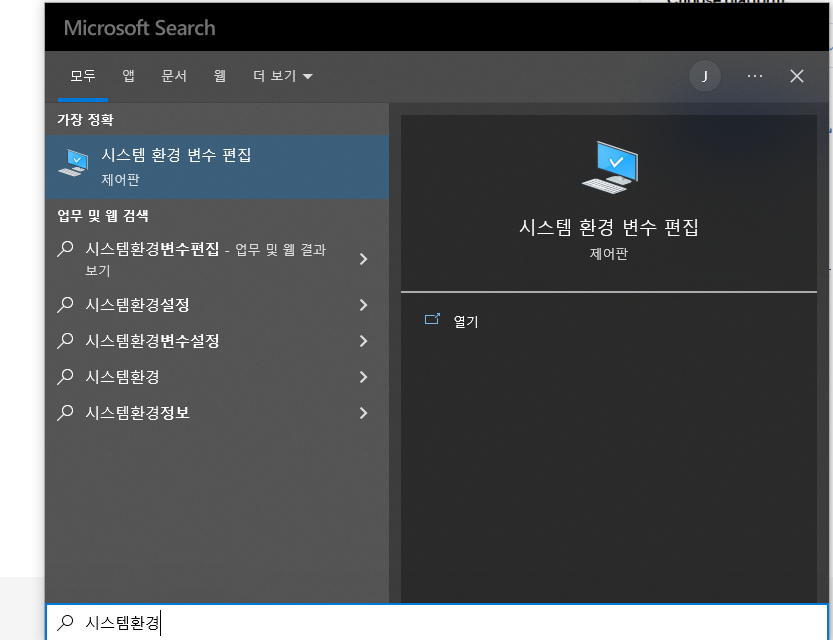Switch to the 문서 tab
This screenshot has height=640, width=833.
174,76
